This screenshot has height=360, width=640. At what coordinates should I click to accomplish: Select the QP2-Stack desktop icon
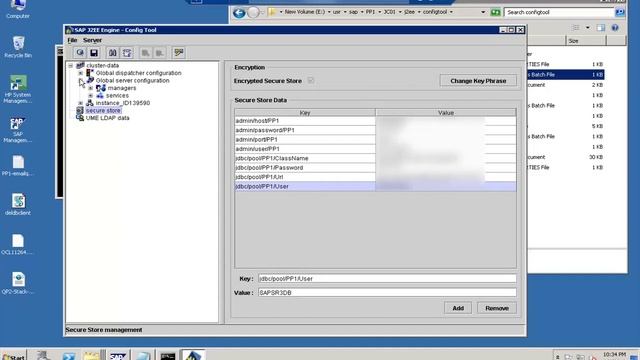[x=18, y=283]
